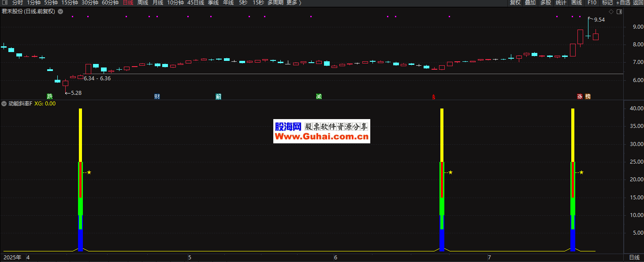The image size is (644, 262).
Task: Switch to 年线 yearly chart
Action: pos(228,3)
